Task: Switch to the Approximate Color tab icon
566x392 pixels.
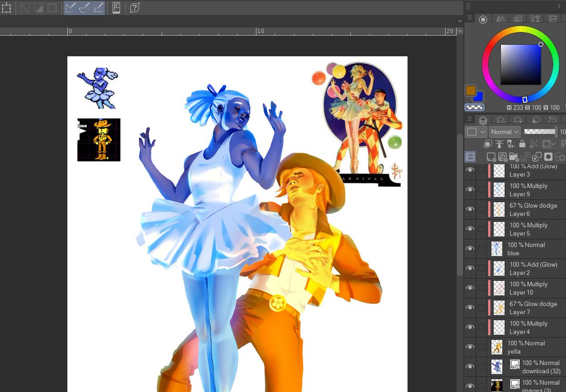Action: [552, 19]
